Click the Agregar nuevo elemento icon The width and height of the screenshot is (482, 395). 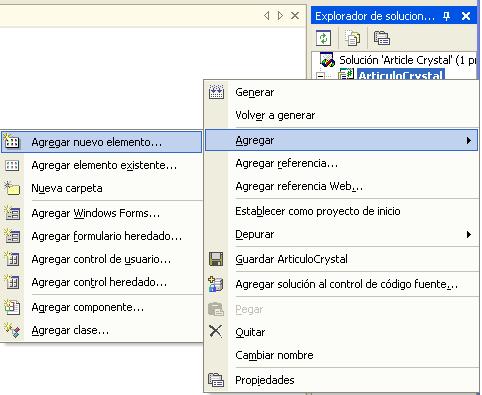(x=12, y=142)
